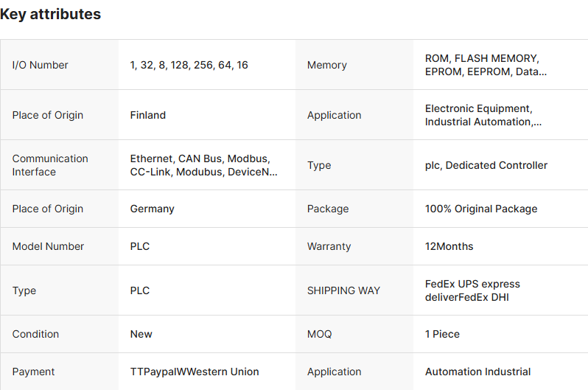
Task: Click the Model Number label
Action: [x=49, y=246]
